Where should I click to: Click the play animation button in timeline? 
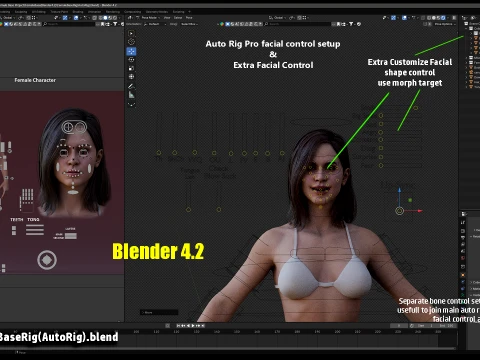point(193,325)
